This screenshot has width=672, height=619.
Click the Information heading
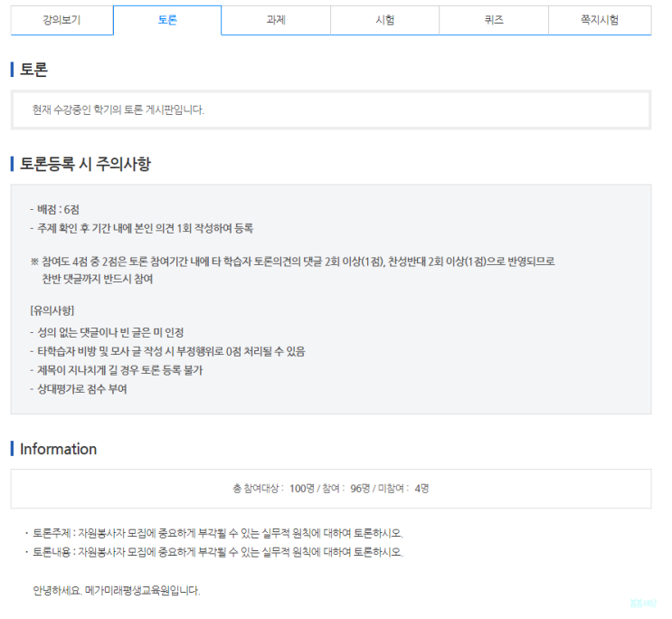click(58, 449)
